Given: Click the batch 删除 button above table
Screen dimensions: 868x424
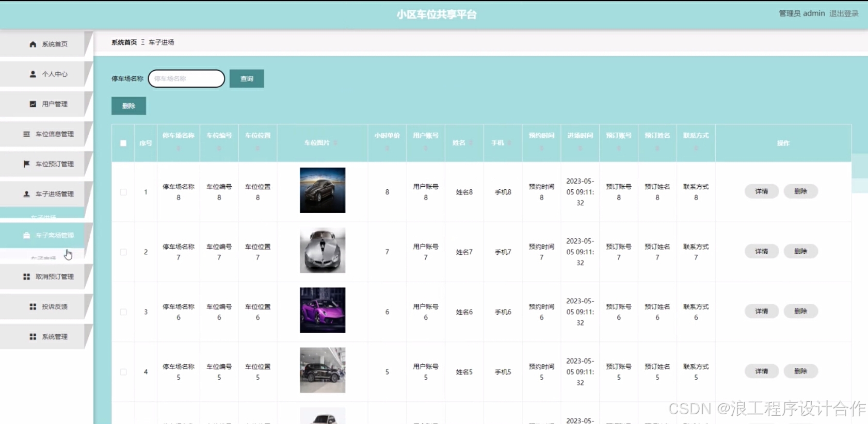Looking at the screenshot, I should coord(128,106).
